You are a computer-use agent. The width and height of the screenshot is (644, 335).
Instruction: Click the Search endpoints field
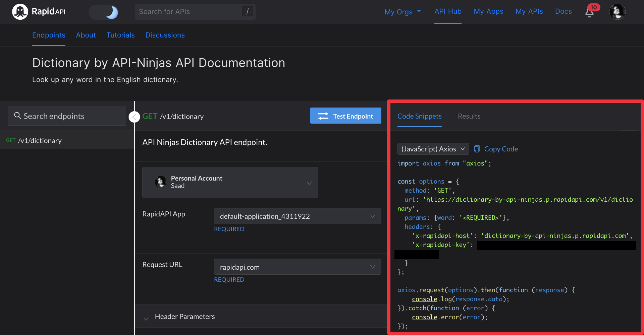[x=67, y=116]
